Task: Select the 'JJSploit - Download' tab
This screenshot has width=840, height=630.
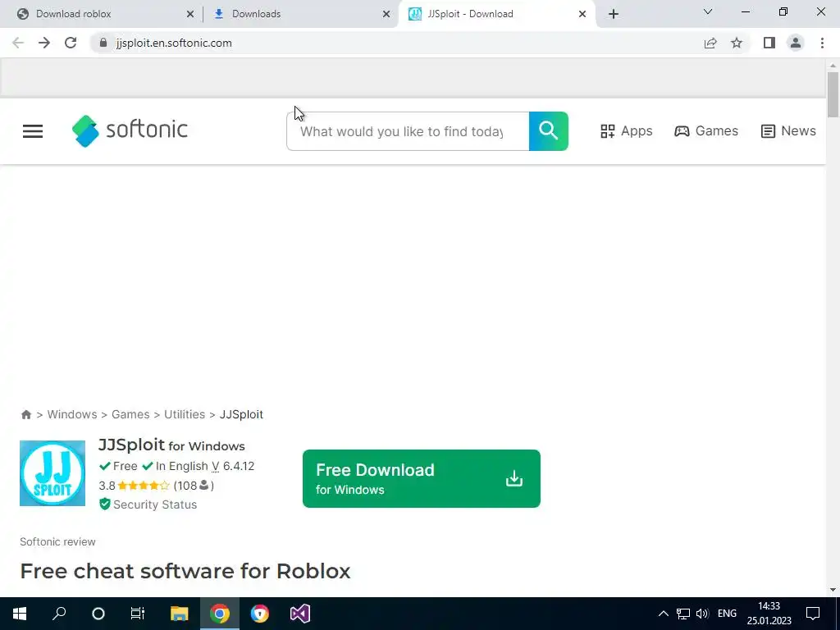Action: tap(496, 14)
